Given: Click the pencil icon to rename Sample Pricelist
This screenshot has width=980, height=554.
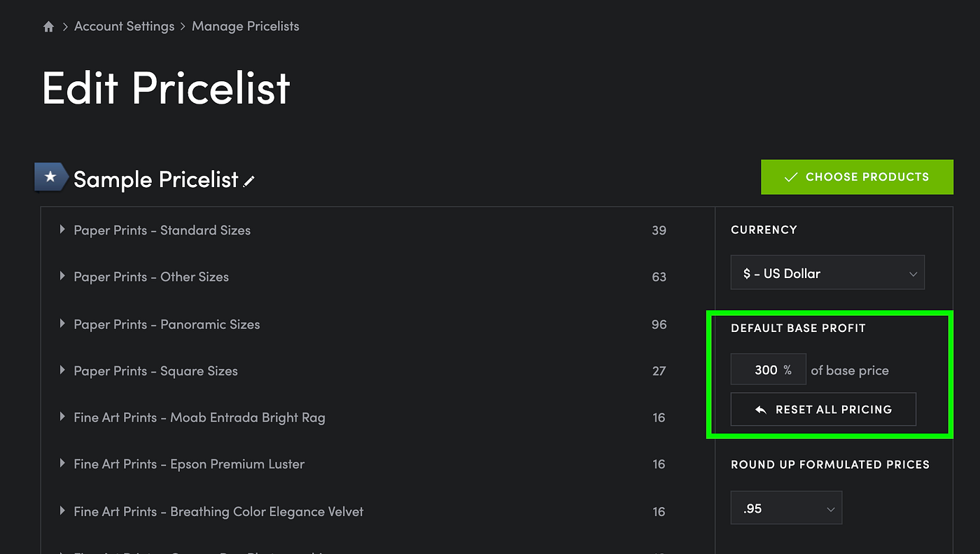Looking at the screenshot, I should pos(249,181).
